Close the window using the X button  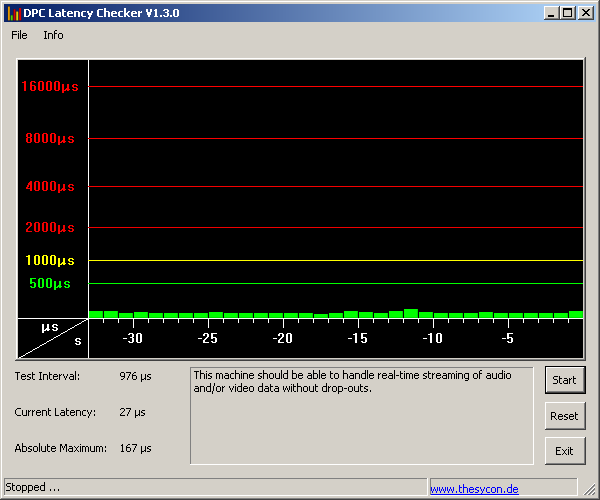pos(584,13)
